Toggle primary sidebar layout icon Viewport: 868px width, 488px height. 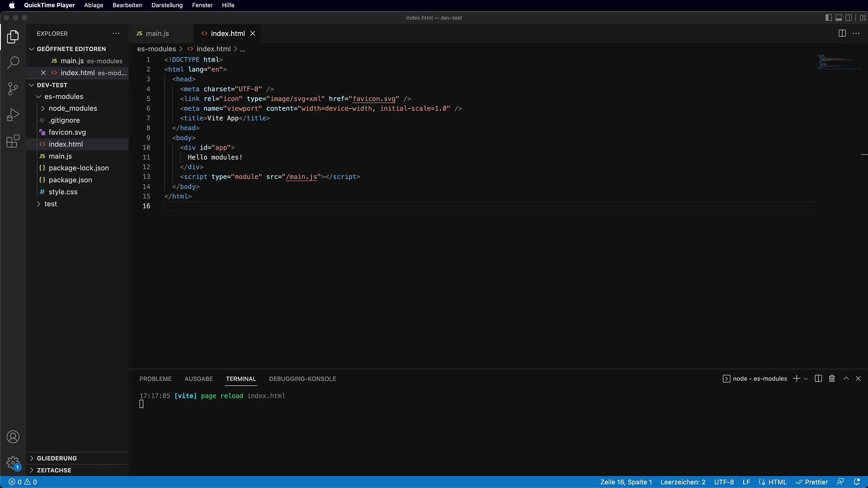tap(829, 18)
